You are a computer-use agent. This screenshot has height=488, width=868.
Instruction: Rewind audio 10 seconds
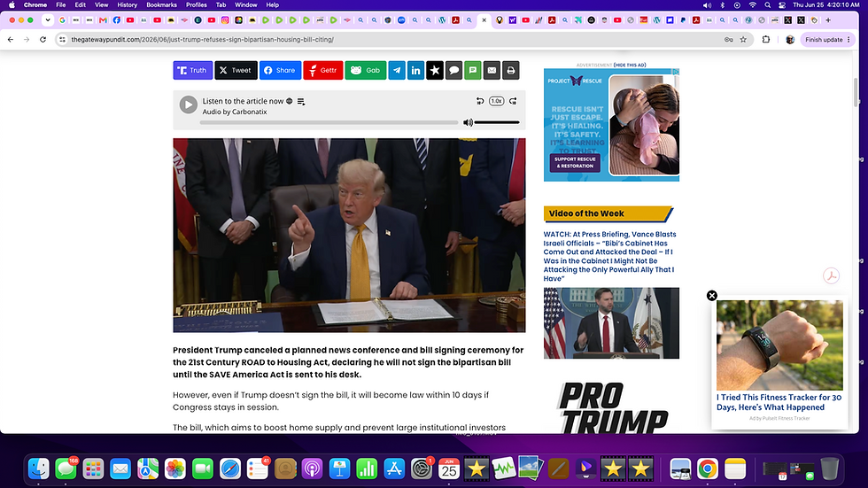coord(480,101)
